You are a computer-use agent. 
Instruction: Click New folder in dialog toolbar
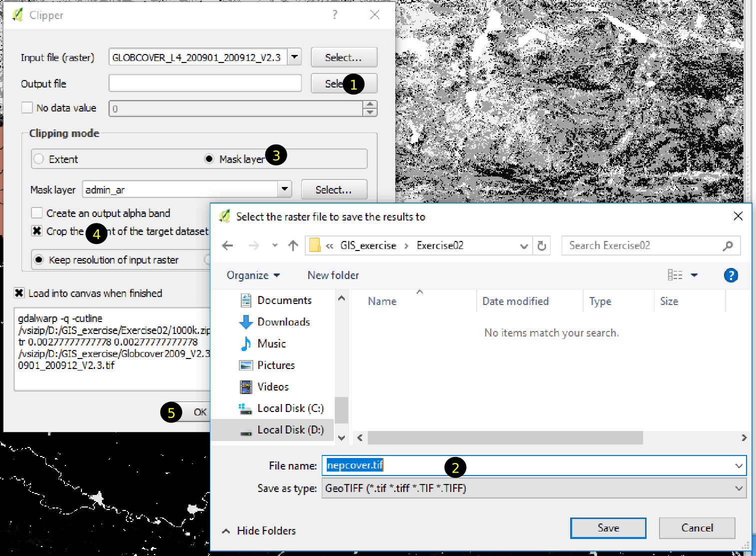(x=333, y=275)
